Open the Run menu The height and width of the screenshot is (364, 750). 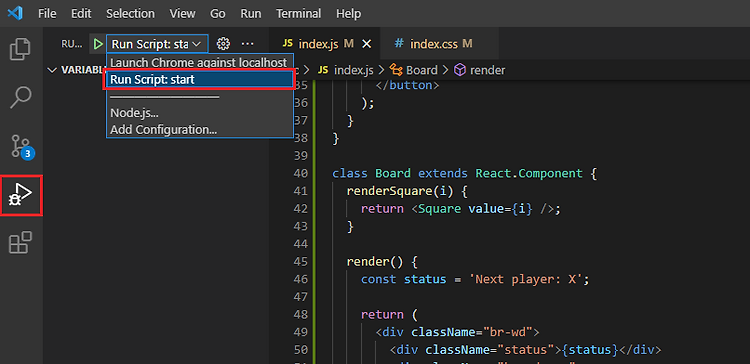[251, 13]
